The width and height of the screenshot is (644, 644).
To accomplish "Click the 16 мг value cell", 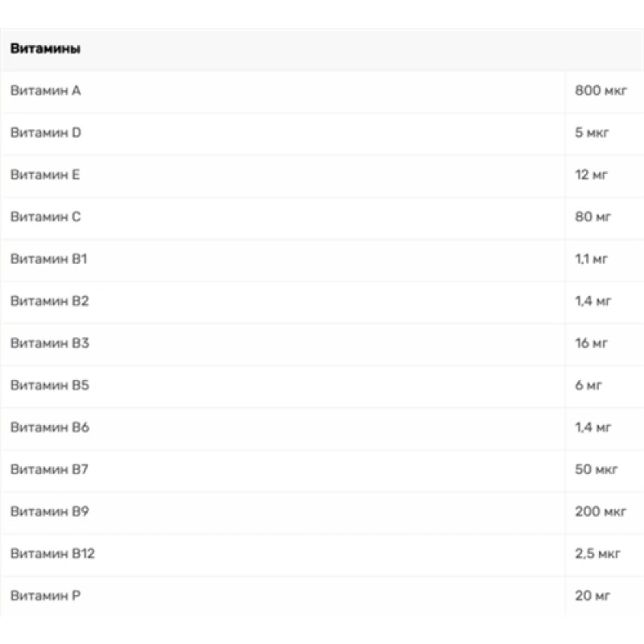I will click(x=592, y=344).
